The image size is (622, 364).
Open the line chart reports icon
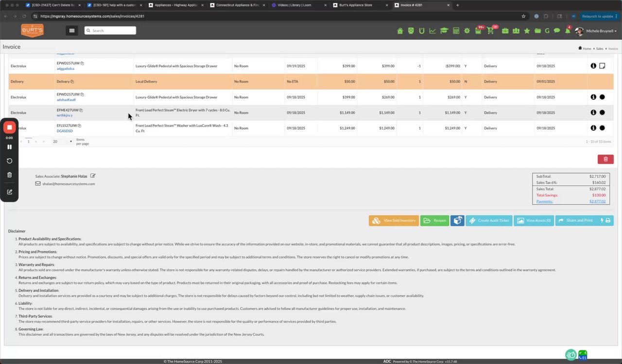tap(432, 31)
